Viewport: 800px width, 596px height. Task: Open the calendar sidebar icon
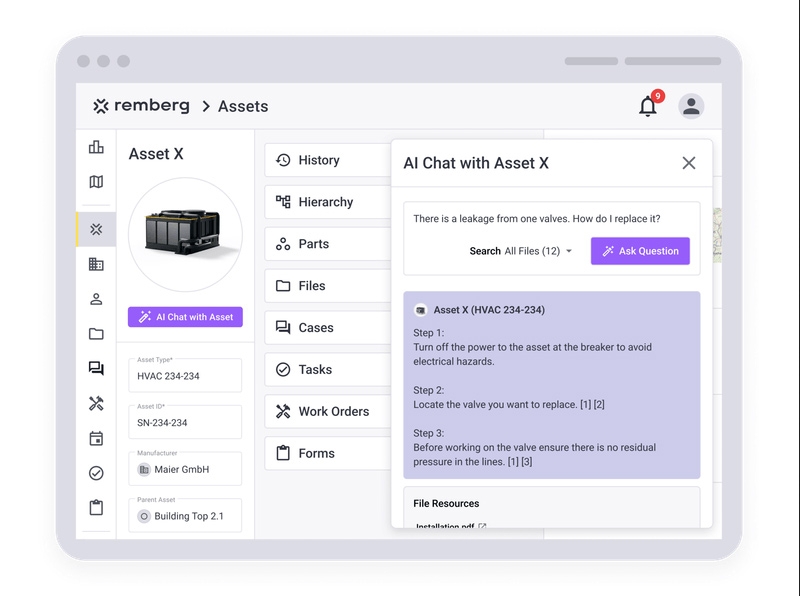click(96, 438)
